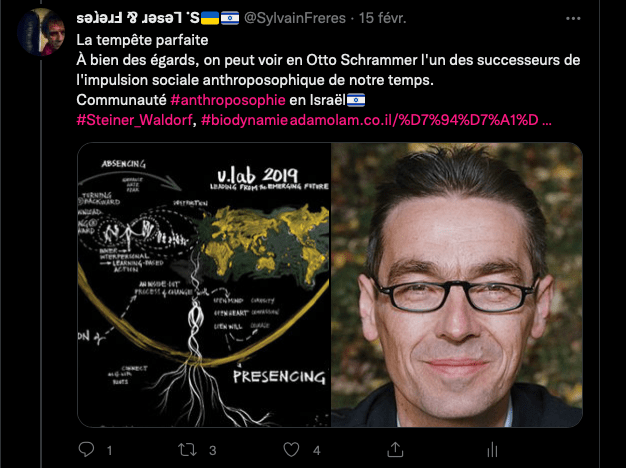Open the 15 févr. timestamp
This screenshot has width=626, height=468.
382,18
